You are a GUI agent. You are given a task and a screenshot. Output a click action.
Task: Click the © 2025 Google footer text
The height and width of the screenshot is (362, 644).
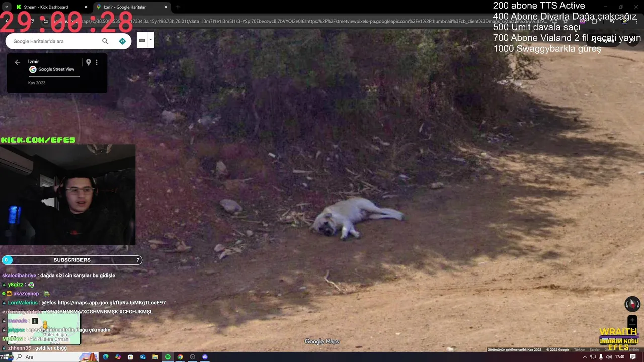[x=558, y=350]
